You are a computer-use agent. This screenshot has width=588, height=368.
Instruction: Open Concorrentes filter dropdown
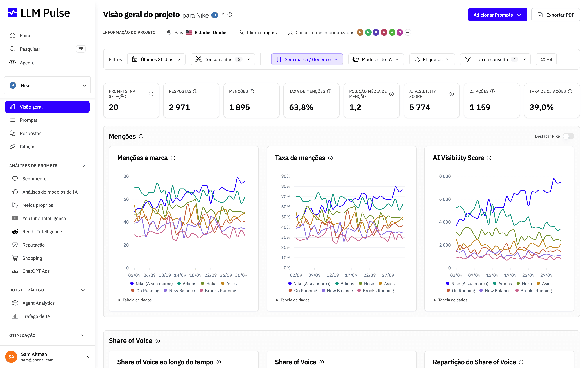pos(223,59)
